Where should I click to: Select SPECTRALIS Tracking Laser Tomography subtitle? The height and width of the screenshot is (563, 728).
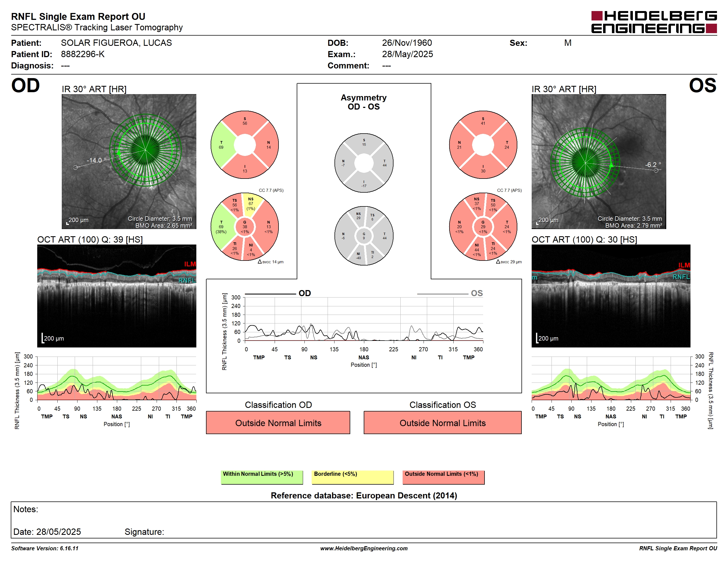coord(97,27)
